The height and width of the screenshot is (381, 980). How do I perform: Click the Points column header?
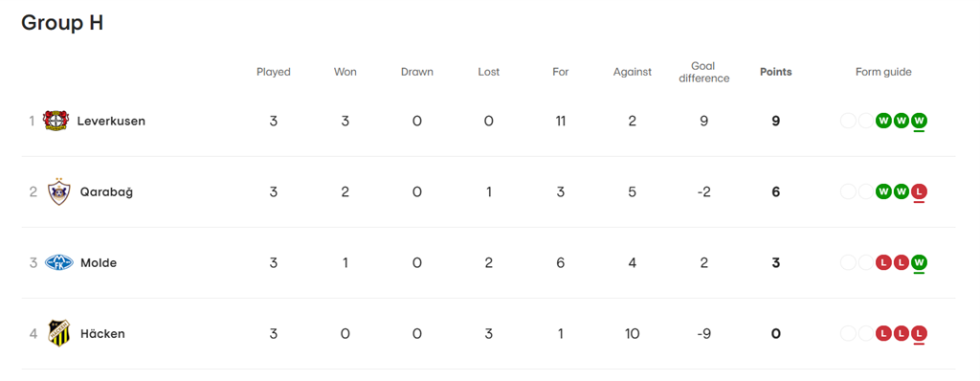[775, 72]
